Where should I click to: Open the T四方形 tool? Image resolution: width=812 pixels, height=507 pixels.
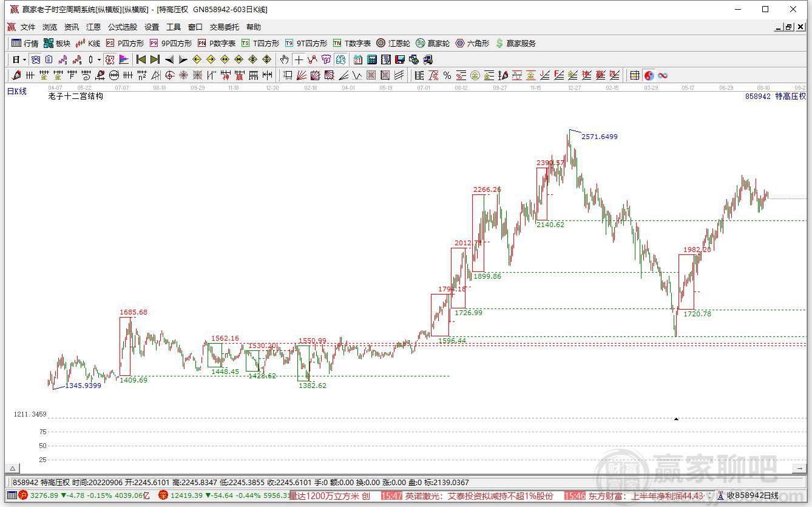click(x=260, y=43)
